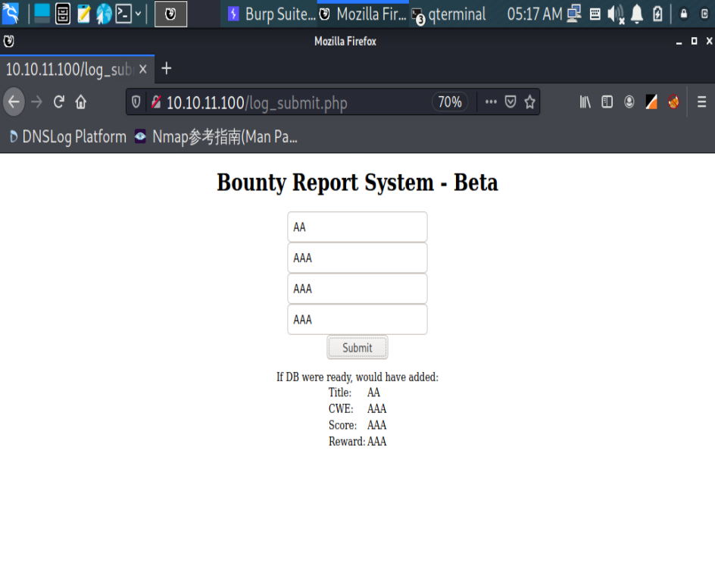Click the CWE field, second from top
Viewport: 715px width, 588px height.
(x=357, y=258)
